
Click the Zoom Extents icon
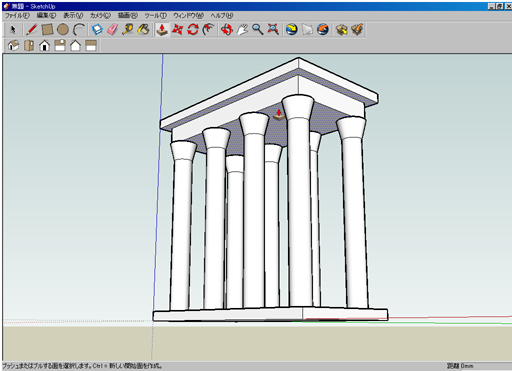point(273,30)
